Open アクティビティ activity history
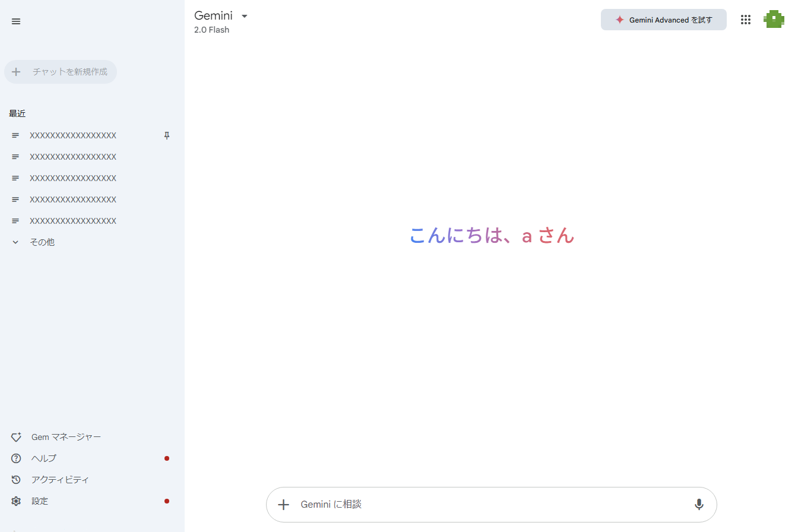 pos(60,480)
